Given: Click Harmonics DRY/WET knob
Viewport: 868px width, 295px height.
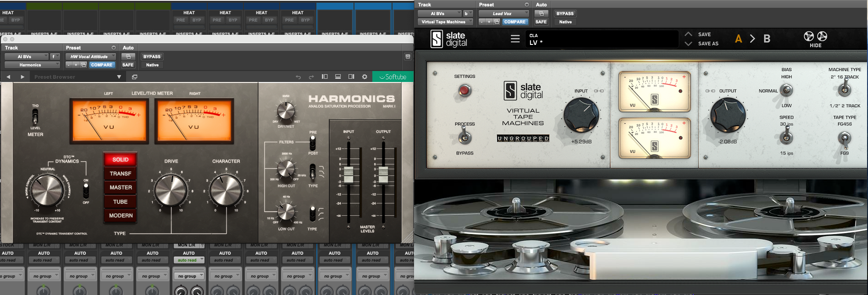Looking at the screenshot, I should point(286,111).
